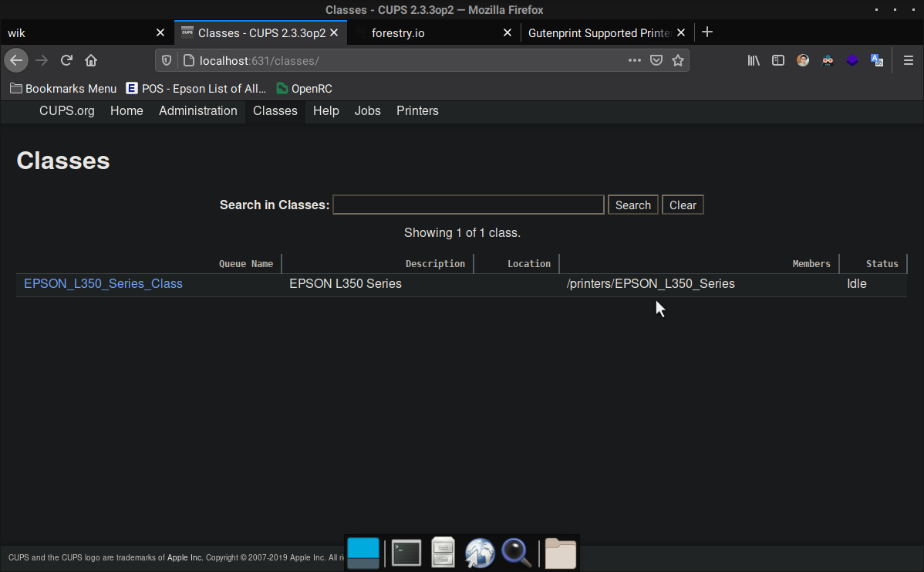Viewport: 924px width, 572px height.
Task: Click the EPSON L350 Series description cell
Action: (x=346, y=283)
